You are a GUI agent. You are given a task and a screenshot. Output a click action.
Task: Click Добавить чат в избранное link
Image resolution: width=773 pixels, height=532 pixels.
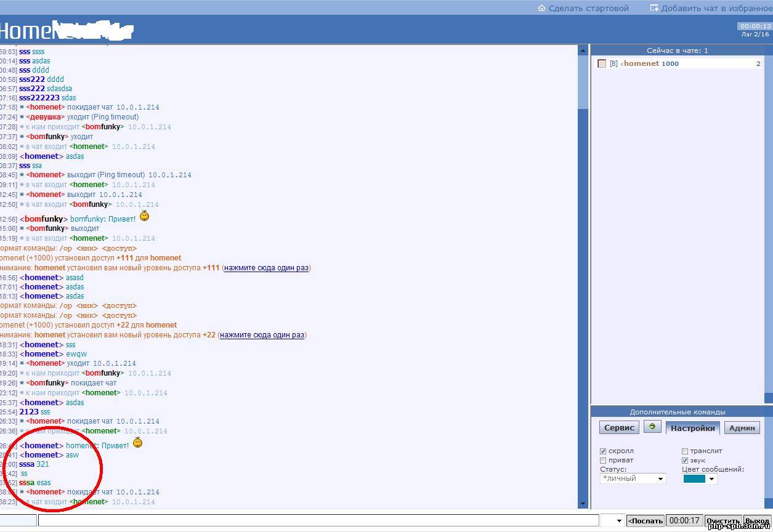(x=716, y=8)
